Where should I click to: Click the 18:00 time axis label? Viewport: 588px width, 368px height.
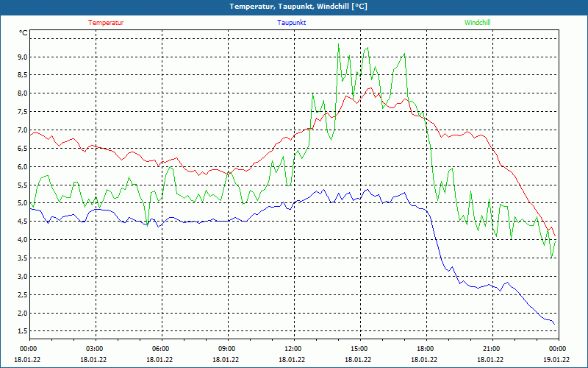point(426,349)
